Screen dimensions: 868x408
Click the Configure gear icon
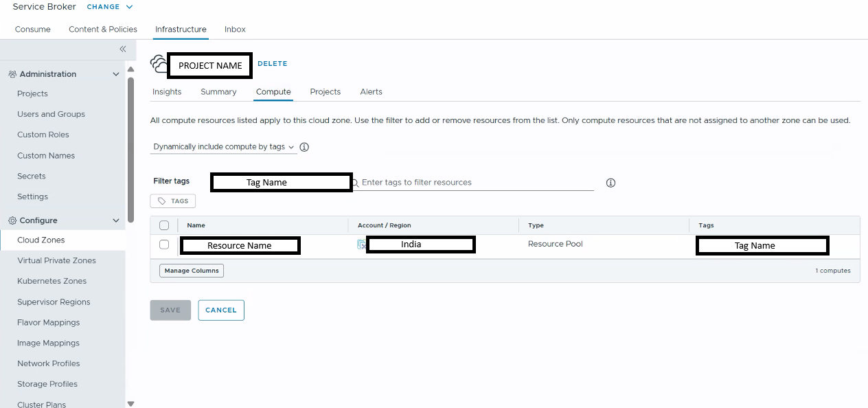coord(12,220)
